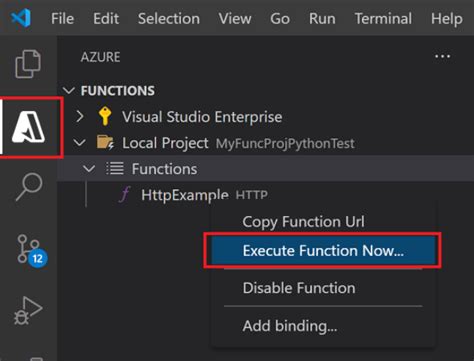Open the Selection menu
This screenshot has height=361, width=474.
pos(169,19)
